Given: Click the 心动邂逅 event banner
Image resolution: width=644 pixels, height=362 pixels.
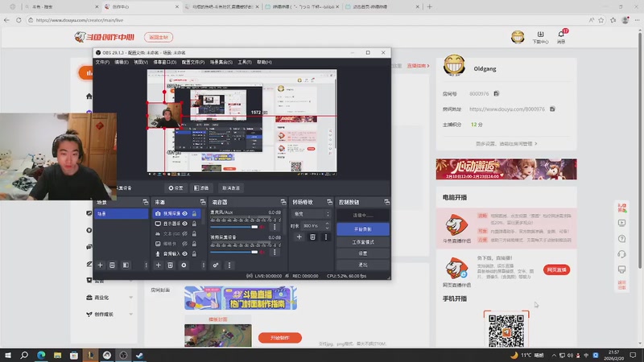Looking at the screenshot, I should (506, 169).
